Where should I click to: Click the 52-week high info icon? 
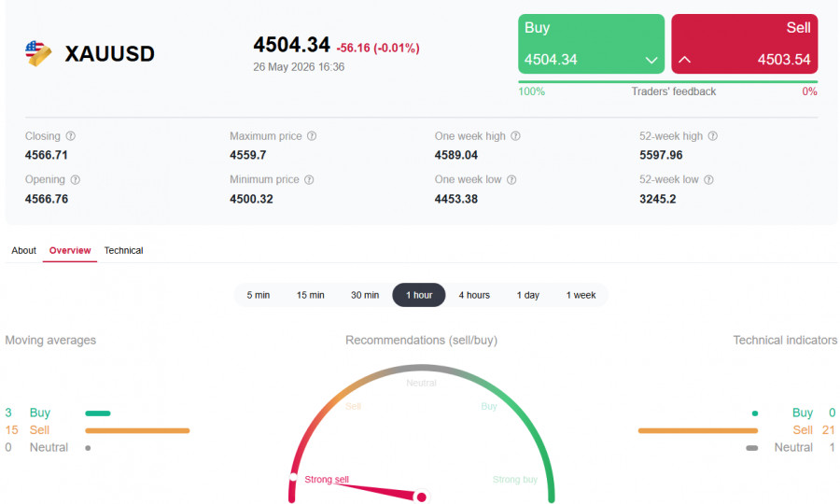(712, 136)
